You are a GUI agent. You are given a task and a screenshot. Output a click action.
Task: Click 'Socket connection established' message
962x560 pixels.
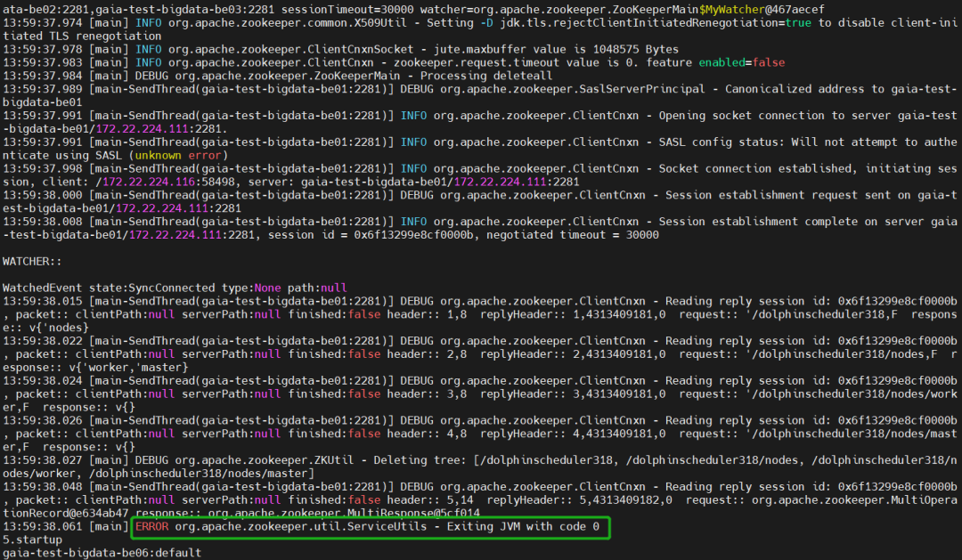tap(755, 168)
